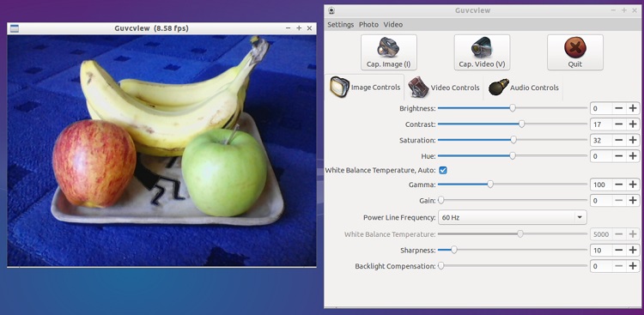This screenshot has height=315, width=644.
Task: Maximize the Guvcview preview window
Action: pos(299,28)
